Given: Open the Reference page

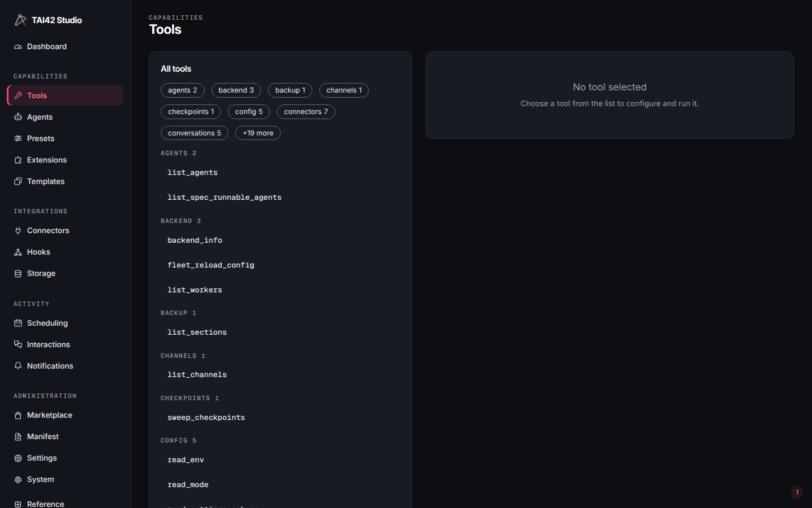Looking at the screenshot, I should 65,502.
